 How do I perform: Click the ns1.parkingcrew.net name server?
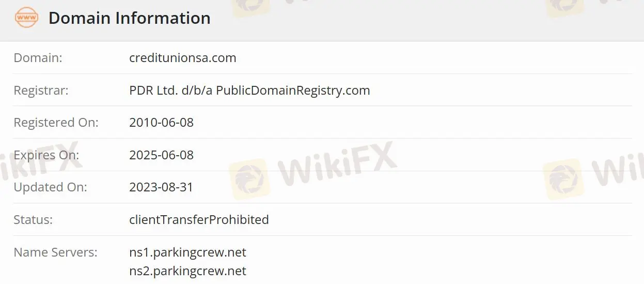[187, 252]
